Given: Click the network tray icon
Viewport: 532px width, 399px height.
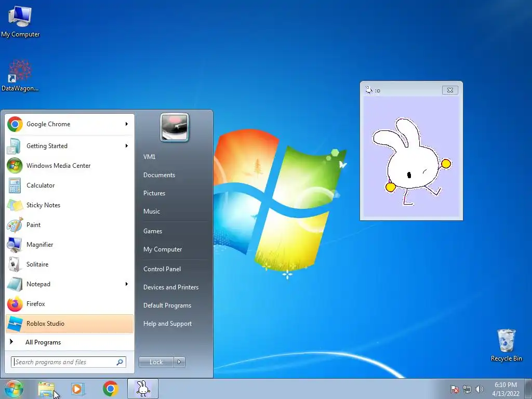Looking at the screenshot, I should point(467,389).
